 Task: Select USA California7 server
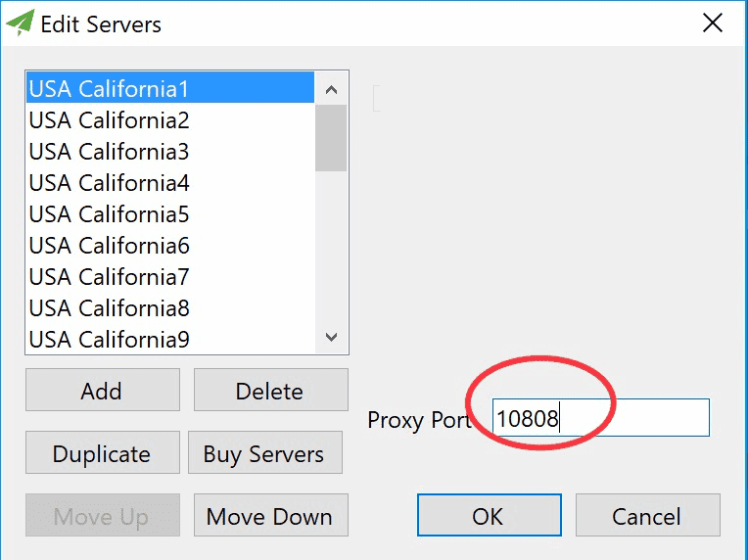click(x=109, y=277)
